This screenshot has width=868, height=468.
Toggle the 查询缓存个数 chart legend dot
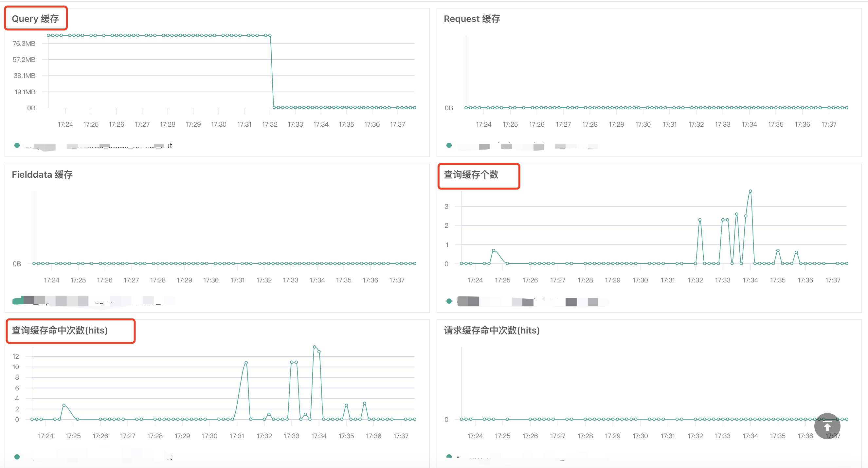pyautogui.click(x=449, y=301)
